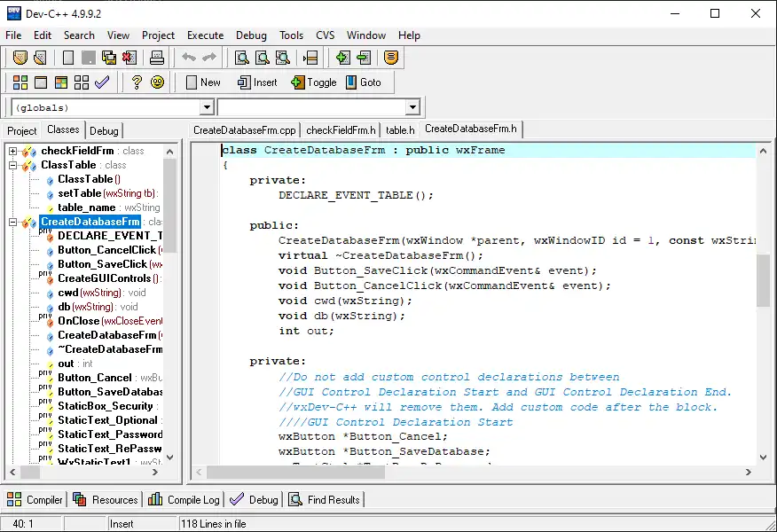Screen dimensions: 777x532
Task: Switch to the table.h tab
Action: click(399, 129)
